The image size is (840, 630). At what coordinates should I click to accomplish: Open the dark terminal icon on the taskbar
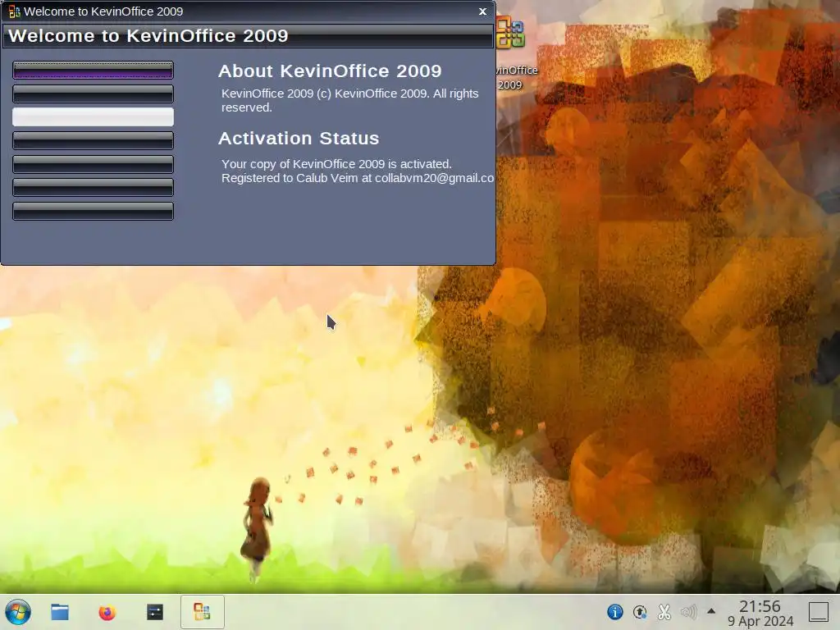(155, 612)
